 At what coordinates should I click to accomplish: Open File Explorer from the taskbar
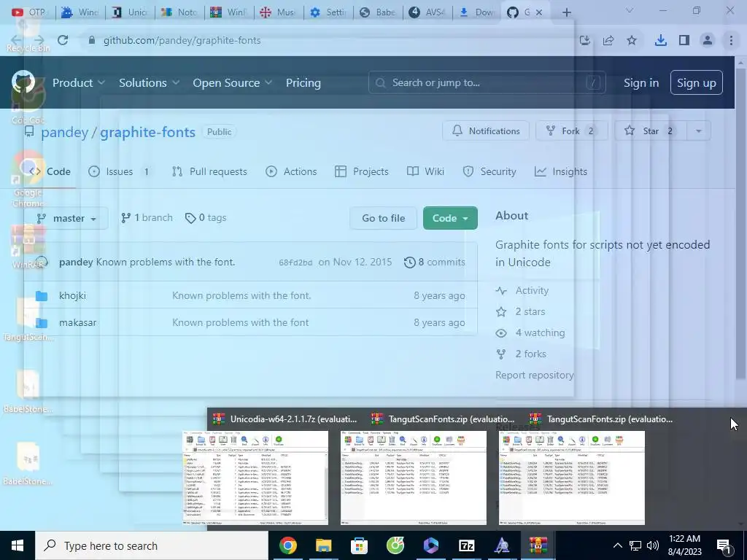pos(323,545)
